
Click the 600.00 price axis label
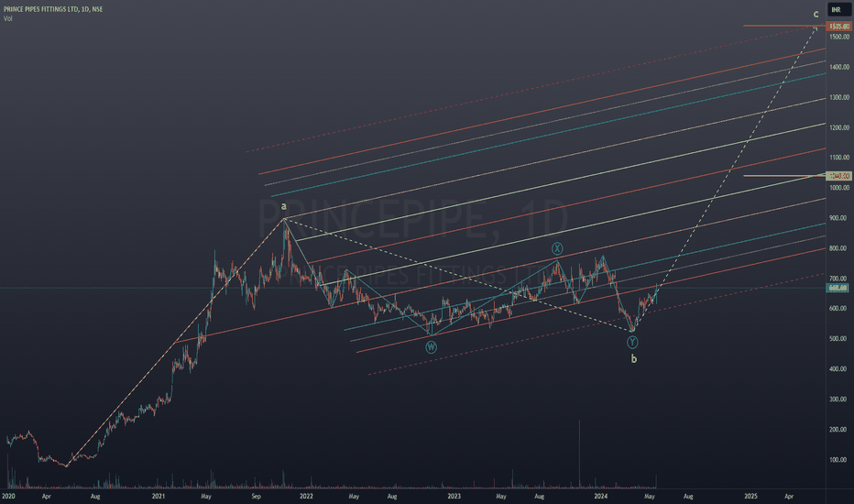point(838,309)
